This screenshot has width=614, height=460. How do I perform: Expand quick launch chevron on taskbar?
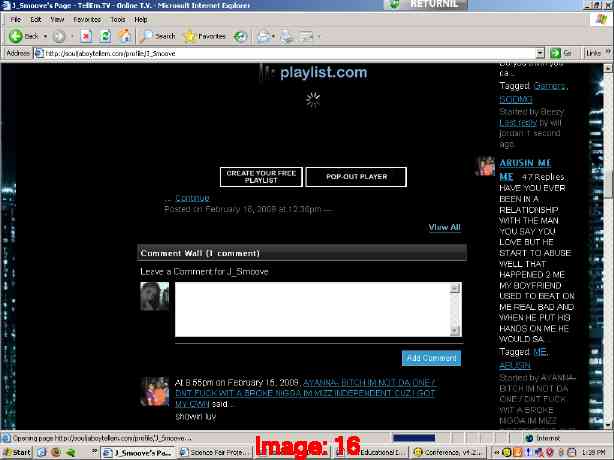click(94, 452)
